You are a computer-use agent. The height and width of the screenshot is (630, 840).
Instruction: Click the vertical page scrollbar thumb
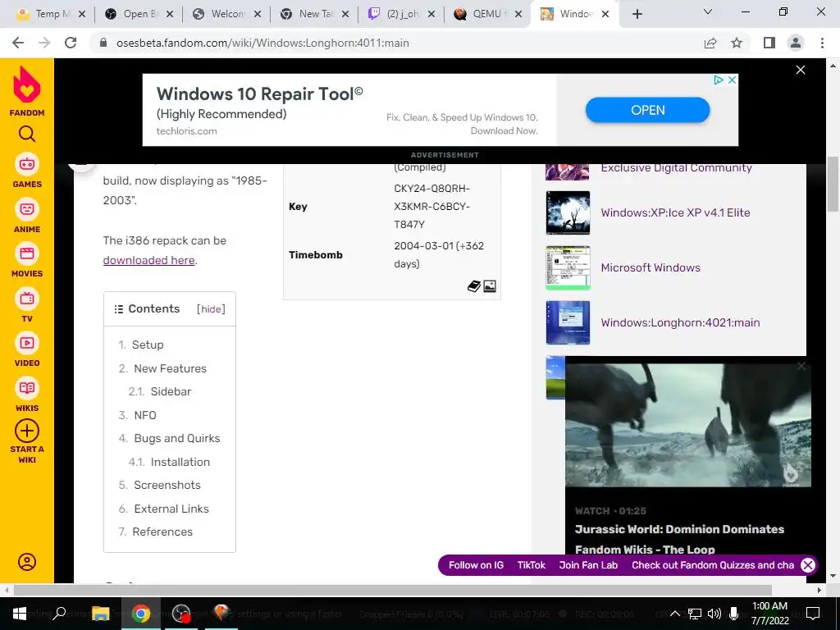coord(833,184)
